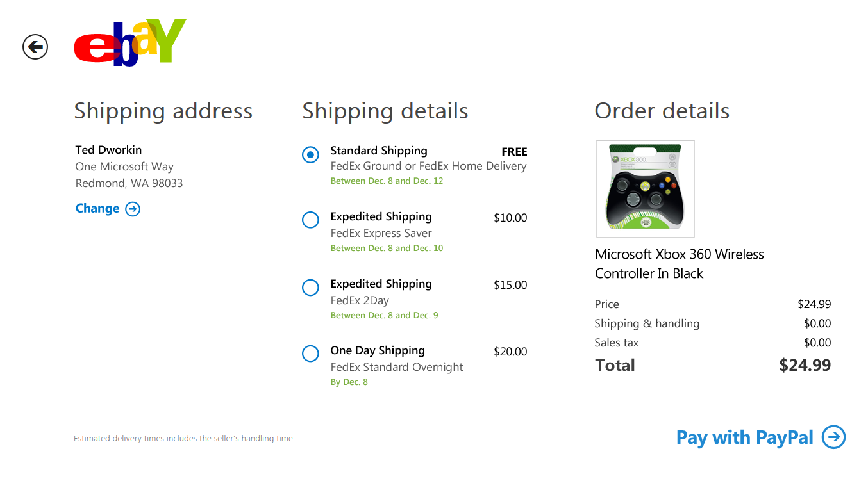Click the eBay logo
Image resolution: width=868 pixels, height=481 pixels.
[130, 42]
